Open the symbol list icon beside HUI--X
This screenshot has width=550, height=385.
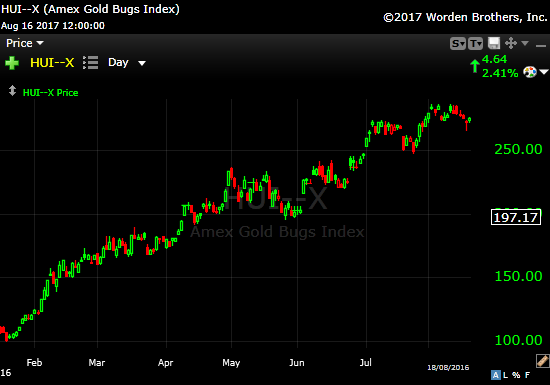pos(90,62)
